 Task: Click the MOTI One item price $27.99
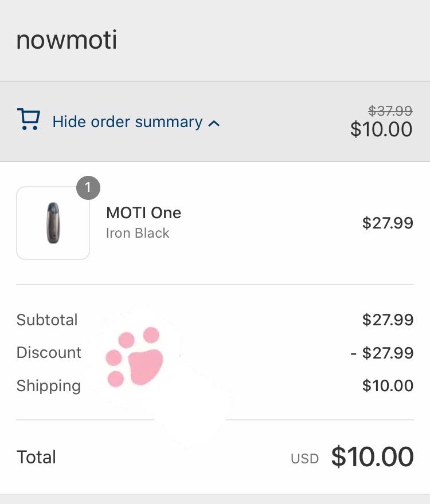click(388, 223)
